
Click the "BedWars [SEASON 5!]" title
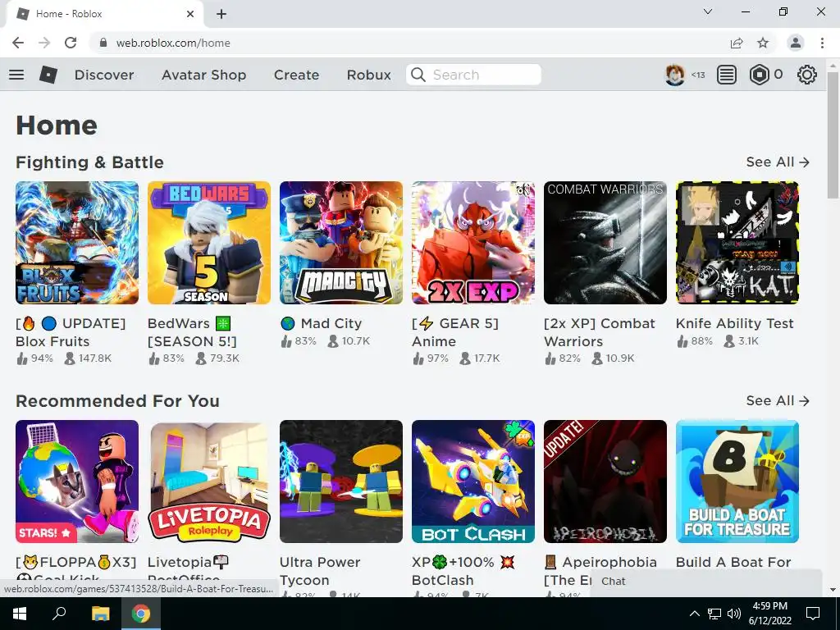tap(192, 332)
